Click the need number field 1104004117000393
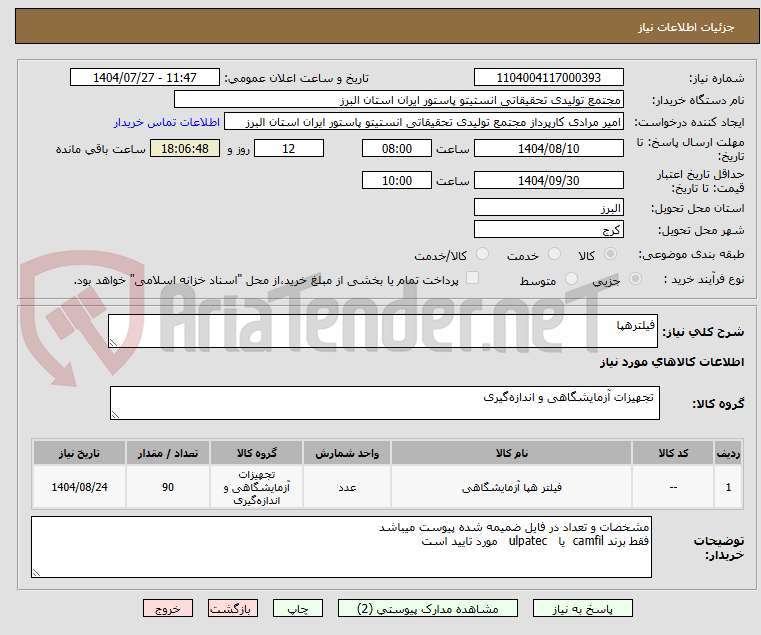This screenshot has width=761, height=635. click(x=548, y=78)
